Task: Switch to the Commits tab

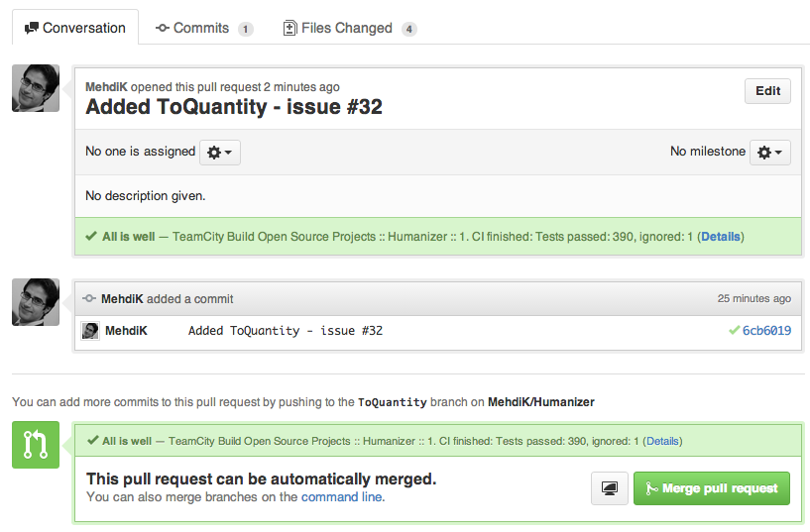Action: pos(204,28)
